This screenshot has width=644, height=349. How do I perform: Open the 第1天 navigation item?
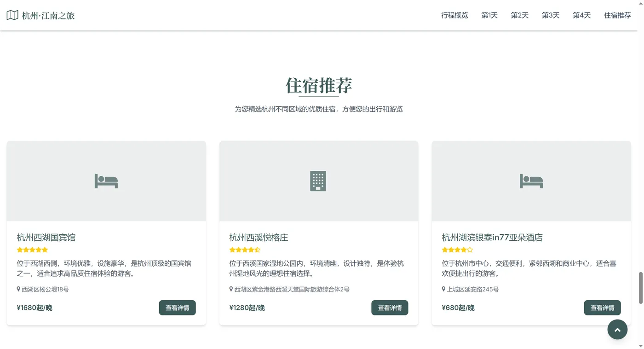coord(489,15)
